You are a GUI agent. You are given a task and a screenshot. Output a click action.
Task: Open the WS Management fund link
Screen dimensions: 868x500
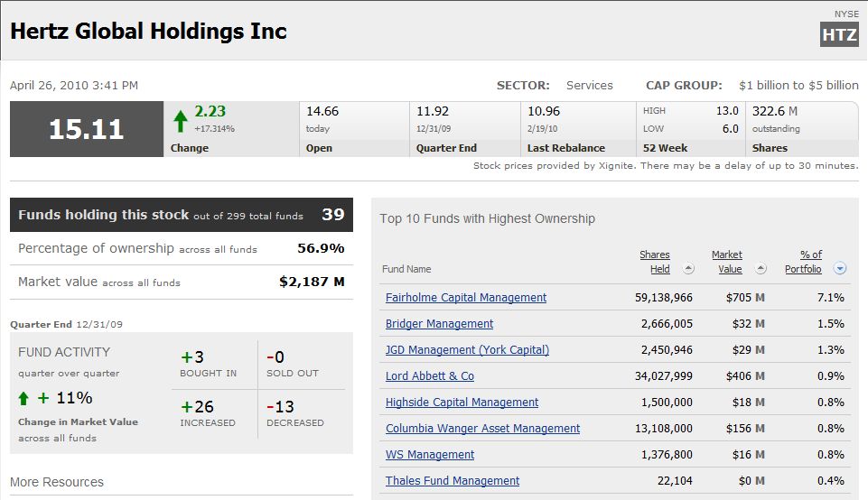point(430,455)
